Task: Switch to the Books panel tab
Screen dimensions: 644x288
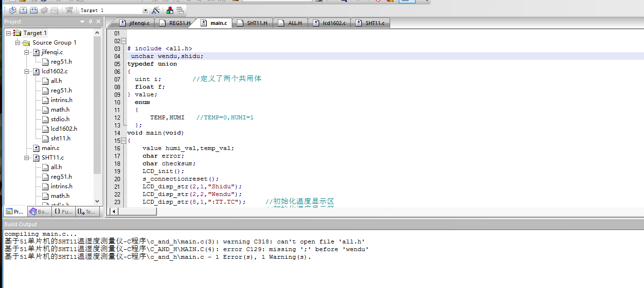Action: tap(39, 211)
